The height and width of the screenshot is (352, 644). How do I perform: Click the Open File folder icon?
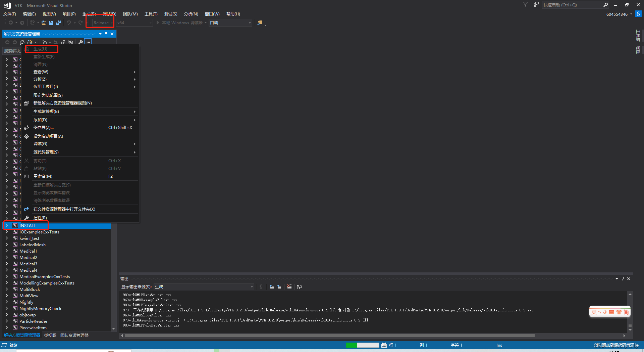(44, 23)
